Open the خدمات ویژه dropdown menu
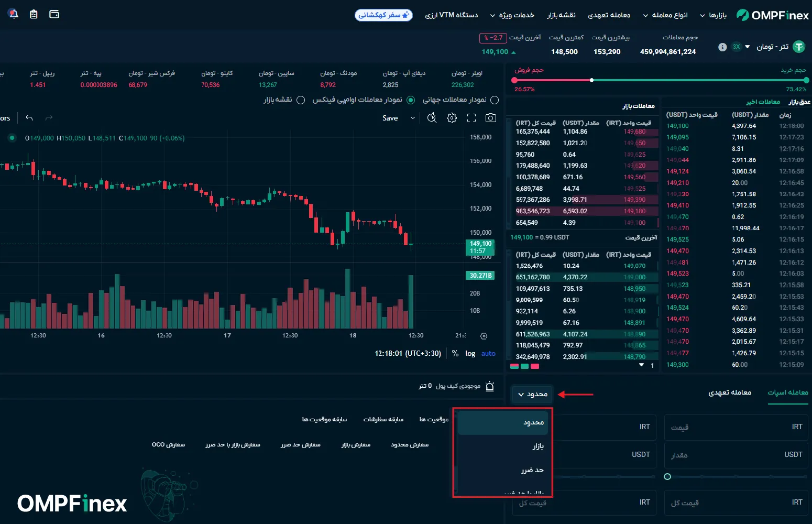 coord(512,15)
